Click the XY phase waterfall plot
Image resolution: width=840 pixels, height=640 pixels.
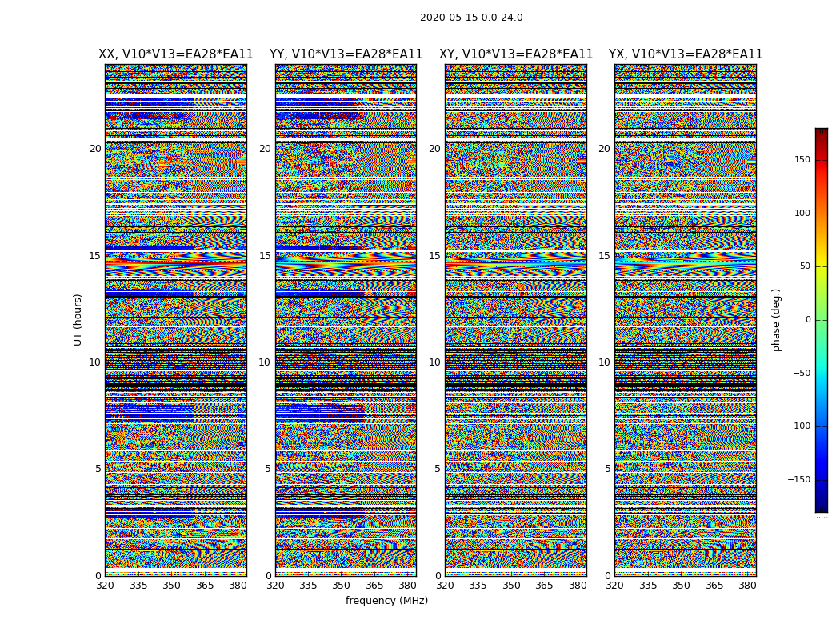coord(515,320)
